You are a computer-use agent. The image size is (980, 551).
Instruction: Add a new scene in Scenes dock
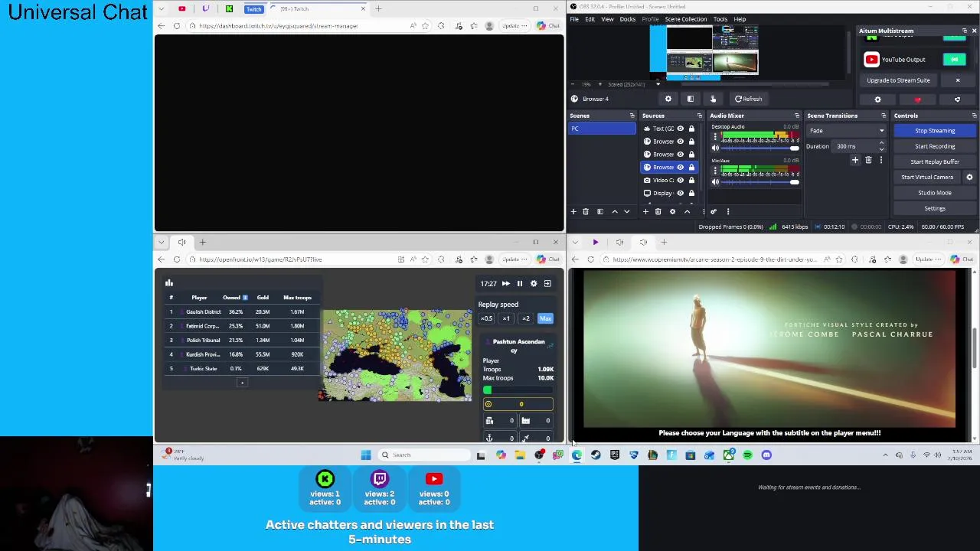(573, 211)
